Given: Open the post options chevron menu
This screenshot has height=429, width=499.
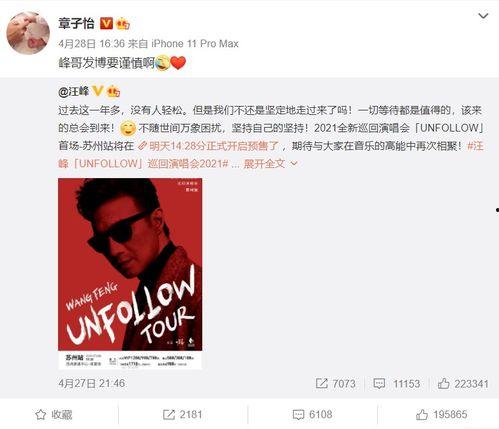Looking at the screenshot, I should (x=483, y=16).
